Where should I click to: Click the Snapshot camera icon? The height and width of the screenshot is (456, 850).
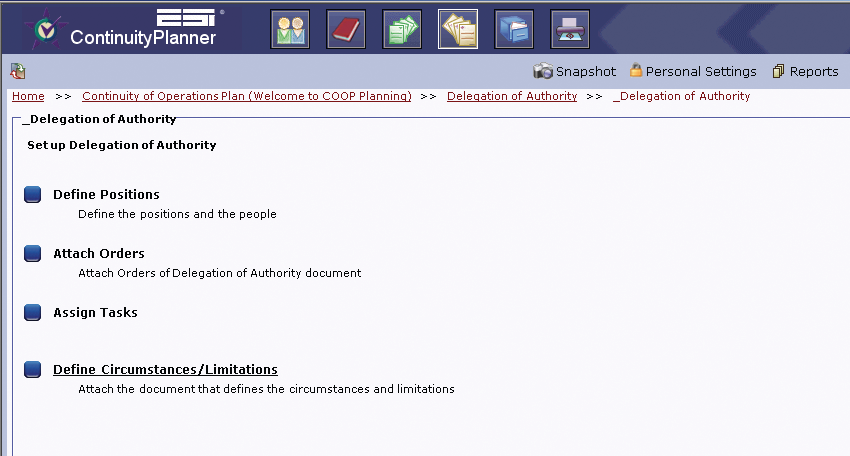coord(543,71)
